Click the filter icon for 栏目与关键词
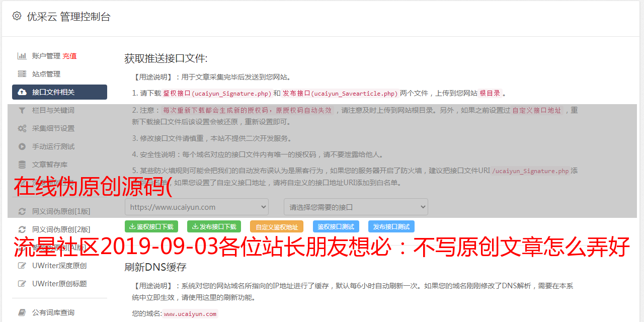 (22, 110)
